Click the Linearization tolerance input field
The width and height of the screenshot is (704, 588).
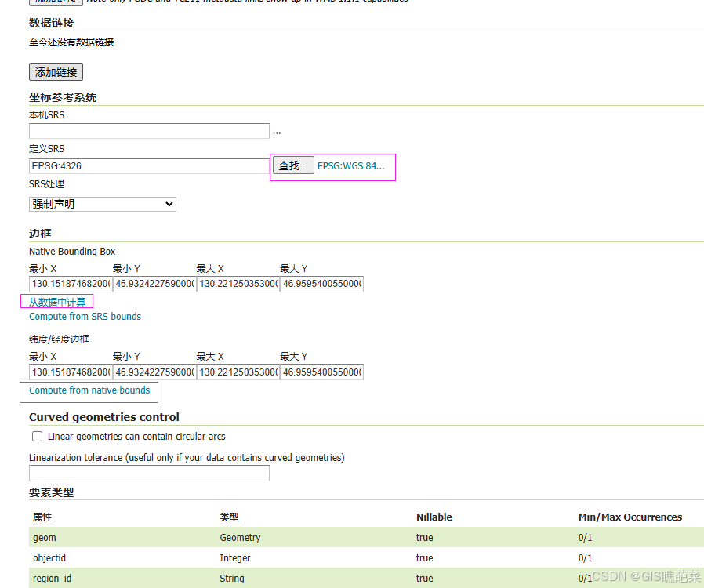[149, 473]
